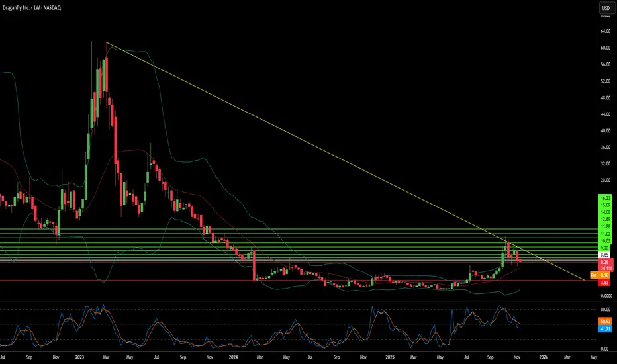The width and height of the screenshot is (617, 364).
Task: Click the red 3.83 price label
Action: pos(604,283)
